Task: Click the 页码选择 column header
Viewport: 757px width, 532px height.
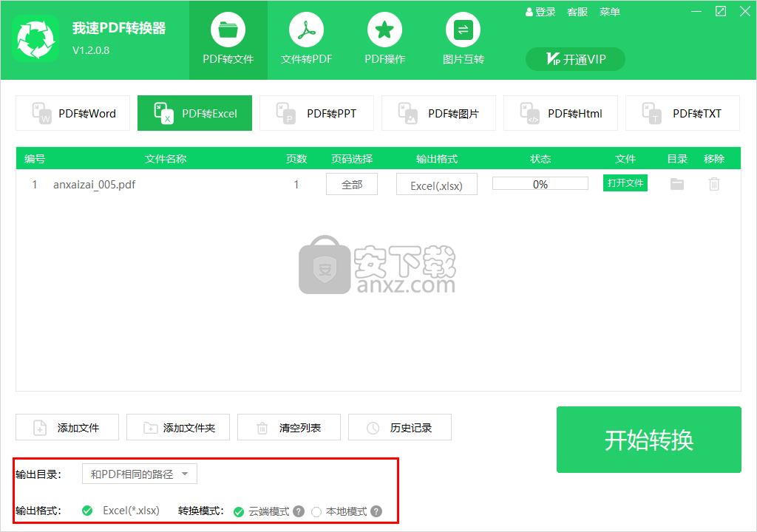Action: tap(352, 159)
